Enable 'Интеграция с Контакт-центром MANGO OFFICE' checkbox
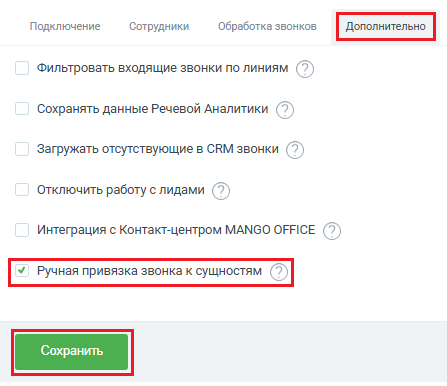Image resolution: width=447 pixels, height=386 pixels. coord(22,230)
